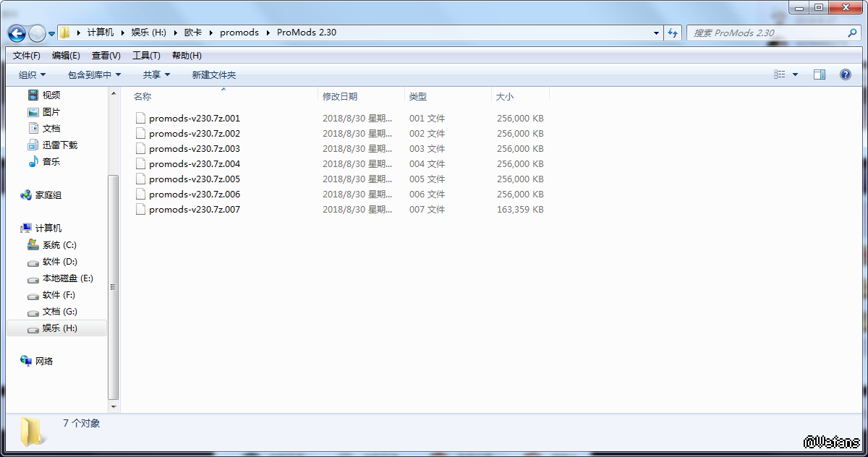Open the address bar history dropdown
This screenshot has width=868, height=457.
pos(656,33)
